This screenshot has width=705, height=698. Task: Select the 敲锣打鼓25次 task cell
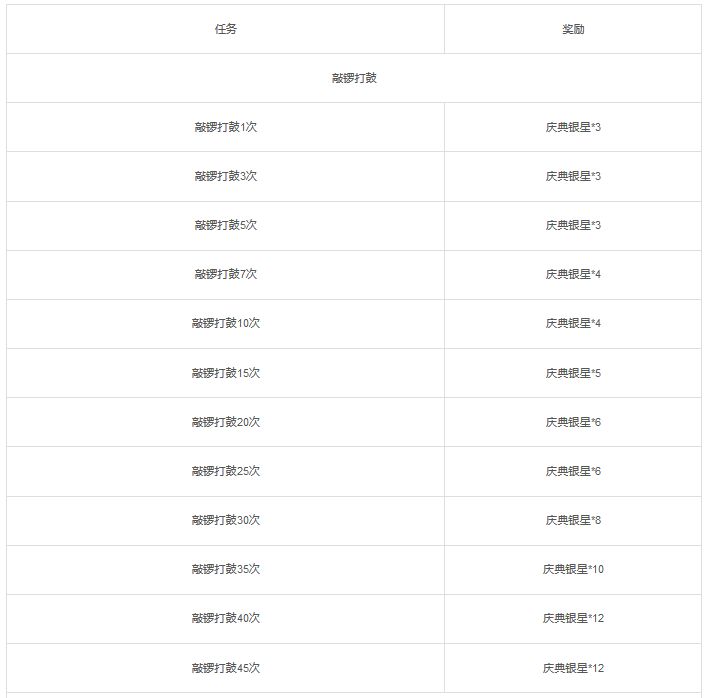point(226,471)
